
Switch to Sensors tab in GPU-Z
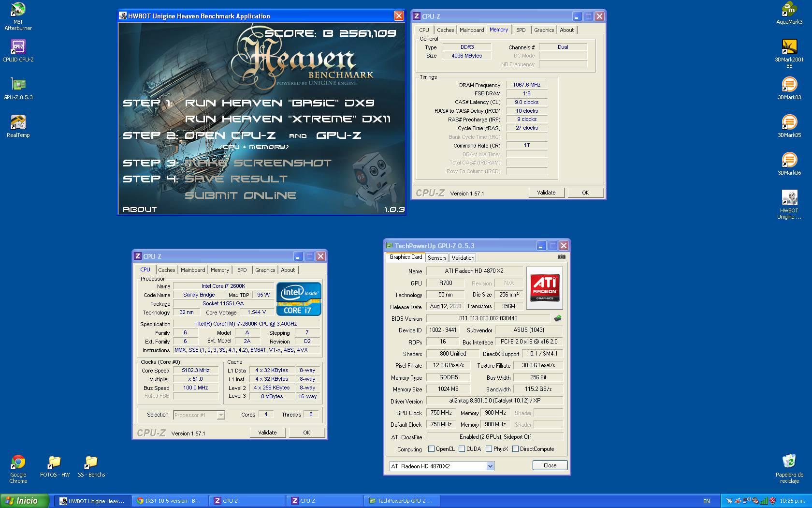tap(437, 258)
